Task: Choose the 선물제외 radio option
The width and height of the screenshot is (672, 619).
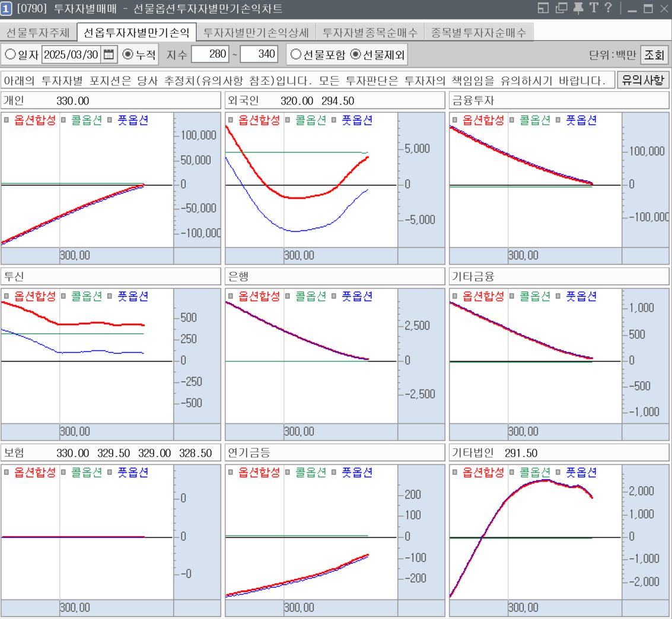Action: tap(355, 55)
